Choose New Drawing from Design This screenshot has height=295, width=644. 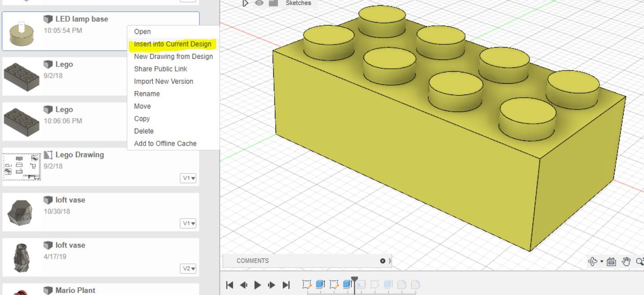pyautogui.click(x=174, y=57)
